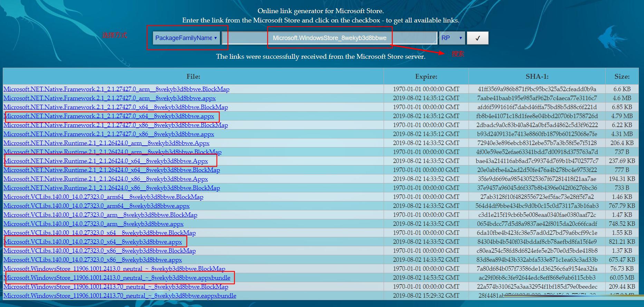Download NET.Native.Runtime 2.1.26424.0 x64 Appx
644x307 pixels.
pyautogui.click(x=106, y=161)
